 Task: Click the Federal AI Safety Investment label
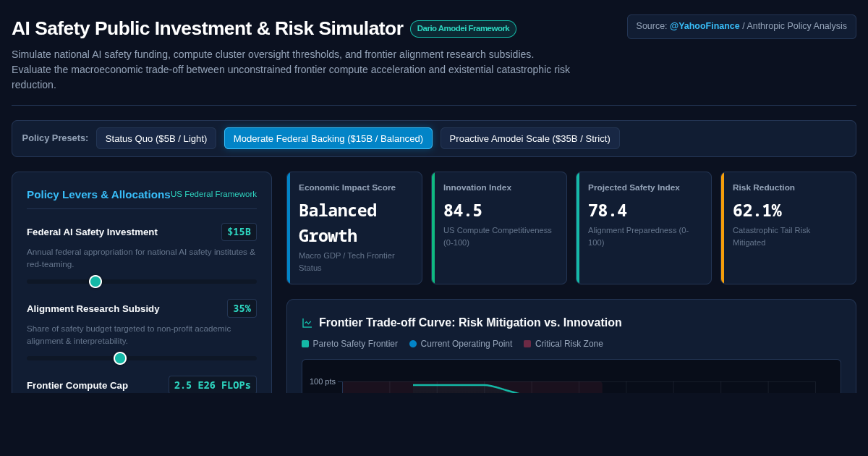(x=92, y=232)
